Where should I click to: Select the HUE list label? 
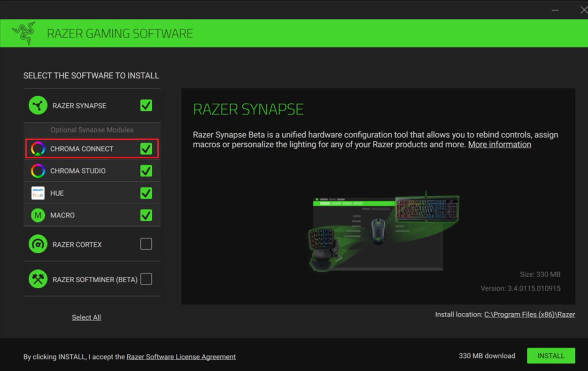(x=57, y=193)
